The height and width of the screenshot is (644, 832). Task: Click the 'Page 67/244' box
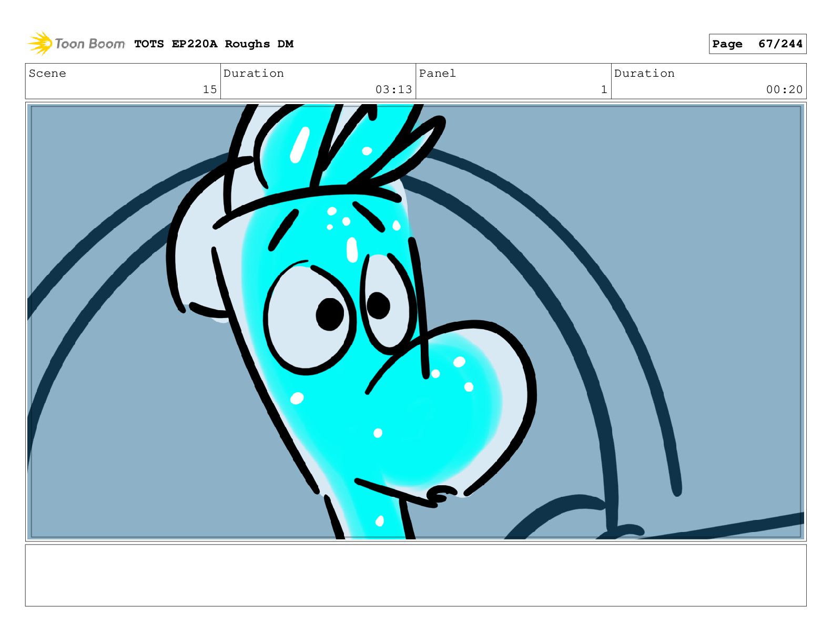point(757,44)
